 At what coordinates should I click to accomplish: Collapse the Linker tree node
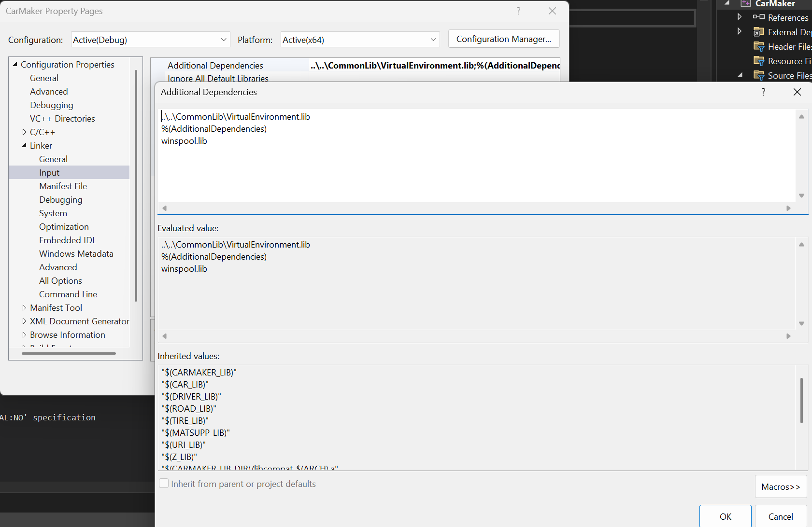click(24, 145)
